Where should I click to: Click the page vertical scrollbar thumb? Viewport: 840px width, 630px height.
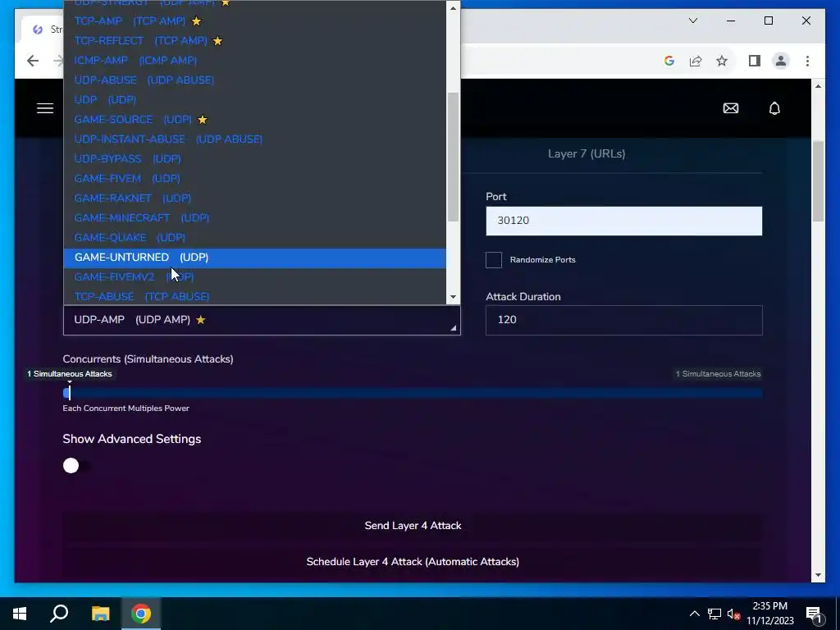pyautogui.click(x=818, y=181)
